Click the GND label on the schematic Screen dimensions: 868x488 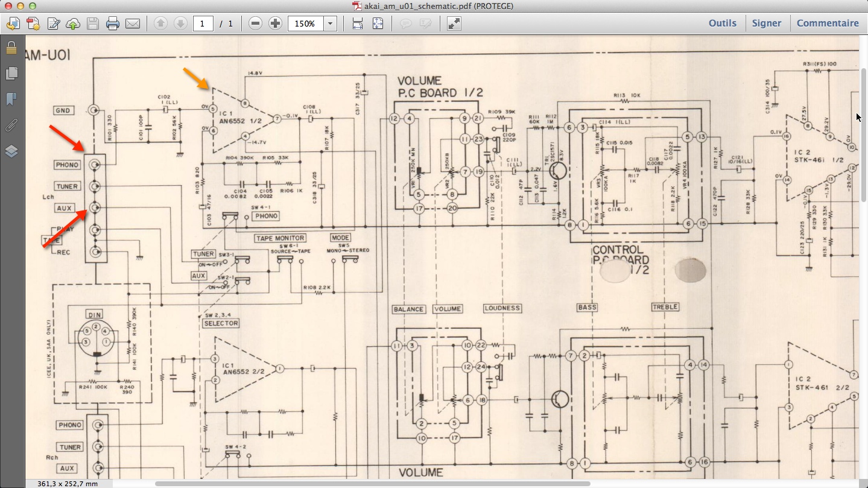(x=63, y=110)
